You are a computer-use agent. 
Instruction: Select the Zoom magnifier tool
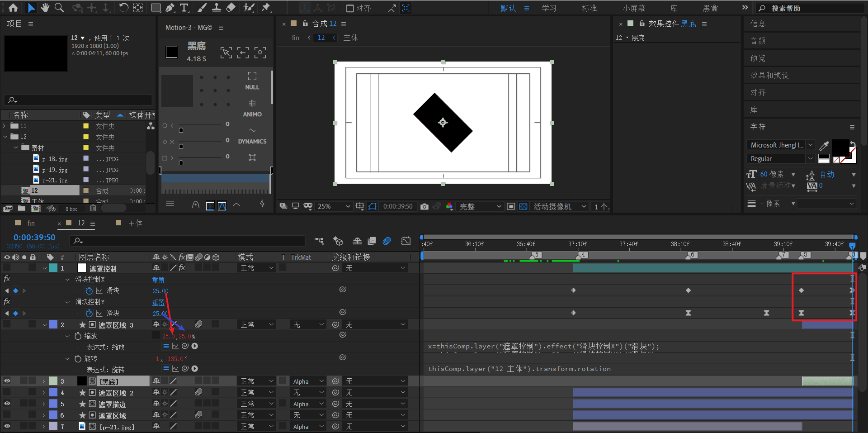tap(59, 8)
